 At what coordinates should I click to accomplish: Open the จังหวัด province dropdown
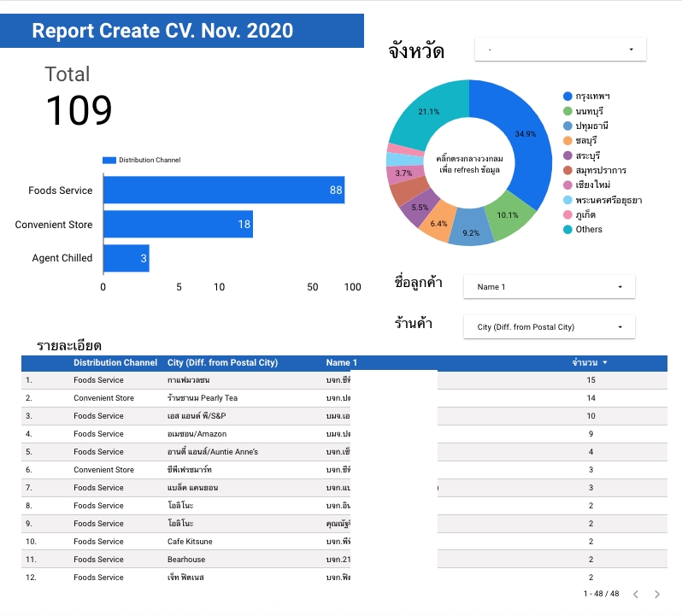pos(560,50)
